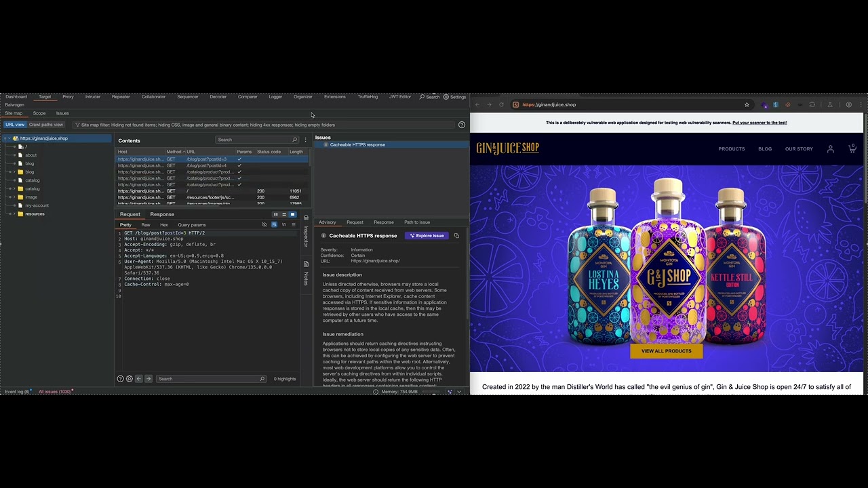This screenshot has height=488, width=868.
Task: Expand the yellow catalog folder node
Action: click(x=14, y=188)
